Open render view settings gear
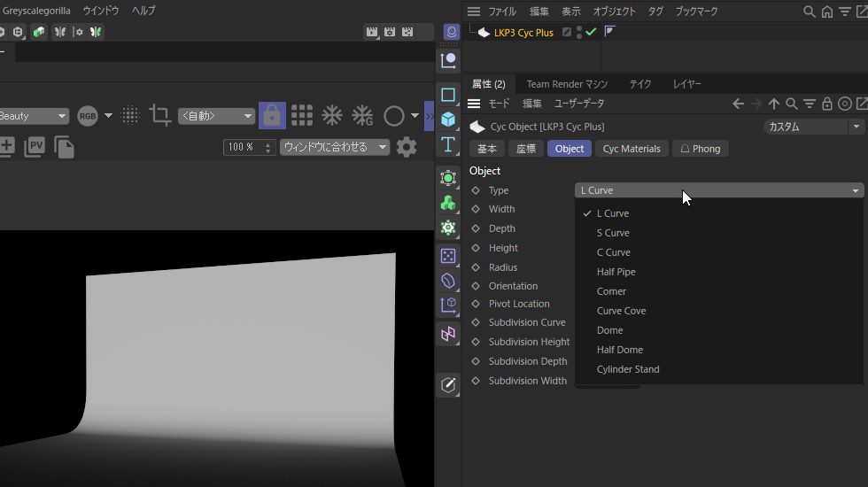This screenshot has width=868, height=487. [x=406, y=147]
